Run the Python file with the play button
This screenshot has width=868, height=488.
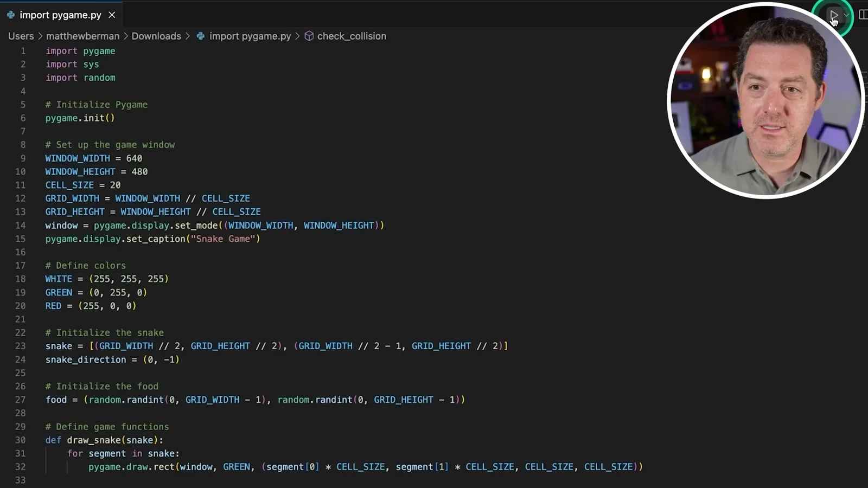tap(834, 15)
